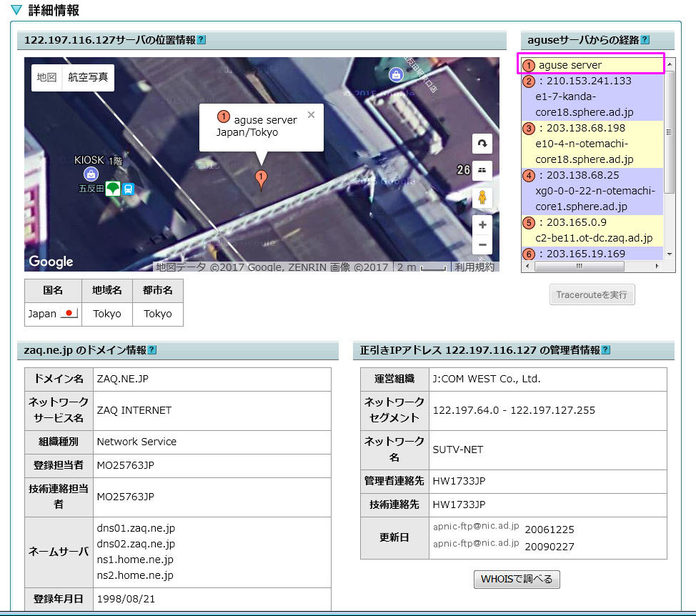Select route hop 6 203.165.19.169
Image resolution: width=696 pixels, height=616 pixels.
pos(592,254)
